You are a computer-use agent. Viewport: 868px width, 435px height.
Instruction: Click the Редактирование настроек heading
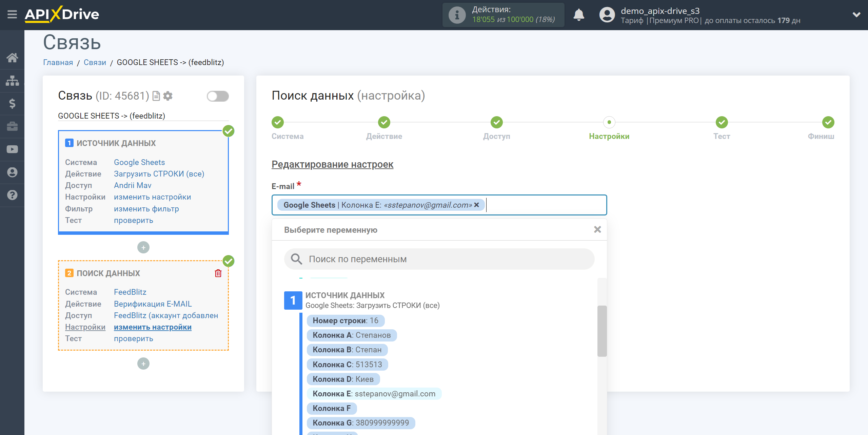332,164
